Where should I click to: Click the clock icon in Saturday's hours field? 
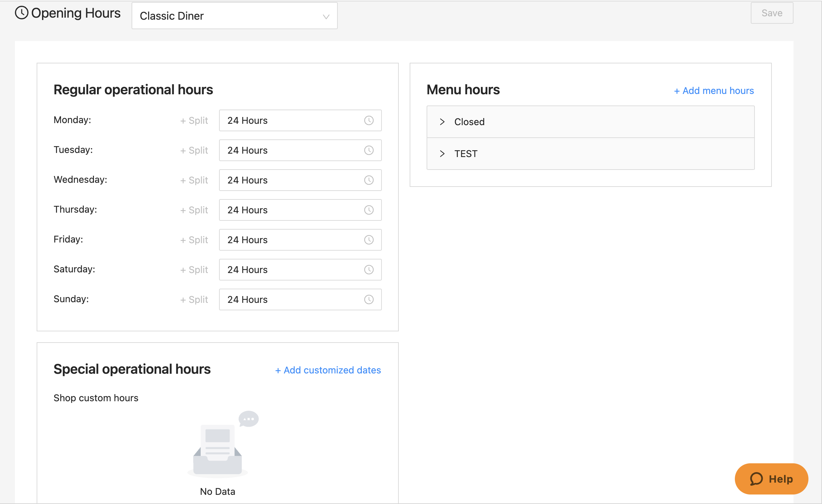(369, 270)
